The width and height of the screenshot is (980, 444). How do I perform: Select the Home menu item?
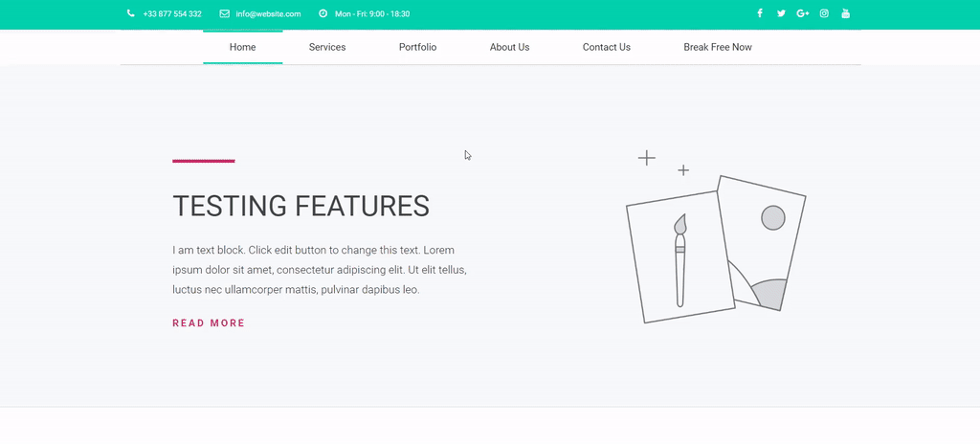[x=242, y=47]
